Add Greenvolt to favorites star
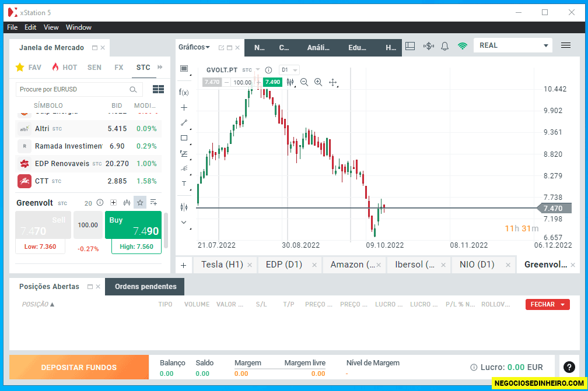Image resolution: width=588 pixels, height=391 pixels. coord(140,203)
